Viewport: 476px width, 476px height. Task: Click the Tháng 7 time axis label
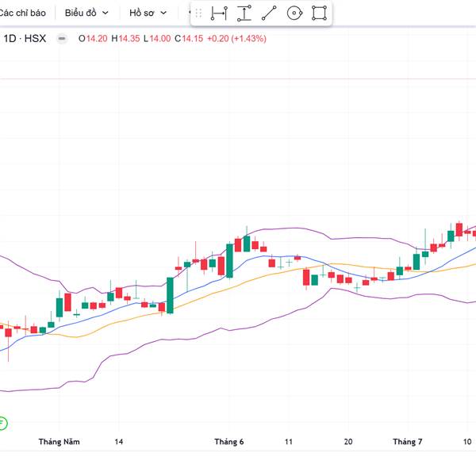pos(408,442)
